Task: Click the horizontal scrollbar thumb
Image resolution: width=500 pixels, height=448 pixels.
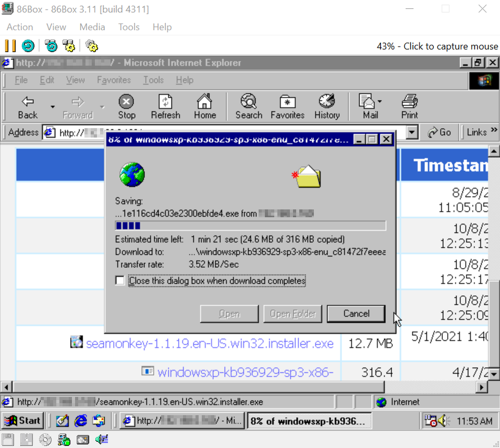Action: point(198,387)
